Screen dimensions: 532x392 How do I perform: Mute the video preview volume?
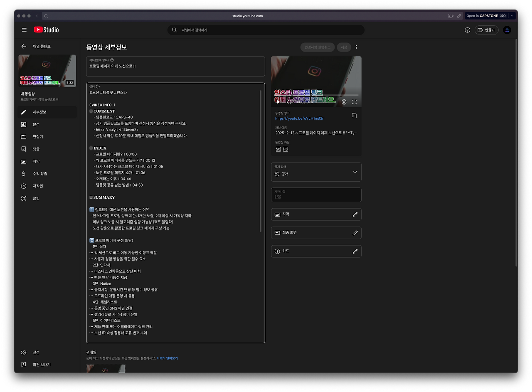pos(289,102)
